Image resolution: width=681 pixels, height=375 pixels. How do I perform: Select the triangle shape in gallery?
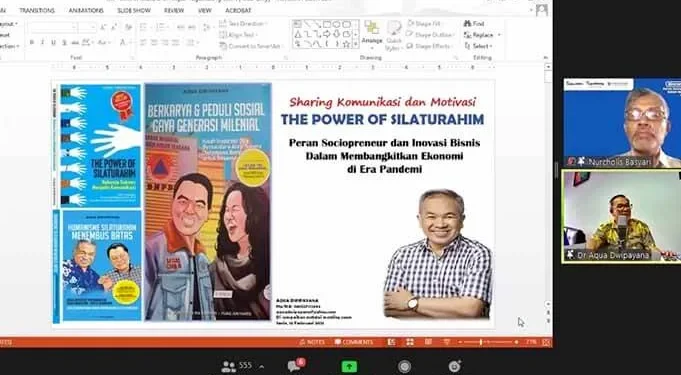[298, 34]
